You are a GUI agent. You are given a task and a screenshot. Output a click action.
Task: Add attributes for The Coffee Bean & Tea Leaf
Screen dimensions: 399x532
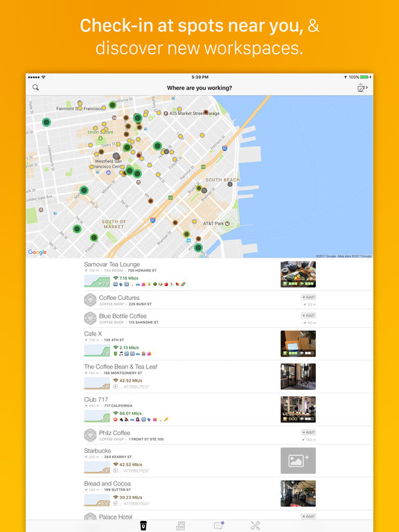[x=132, y=387]
